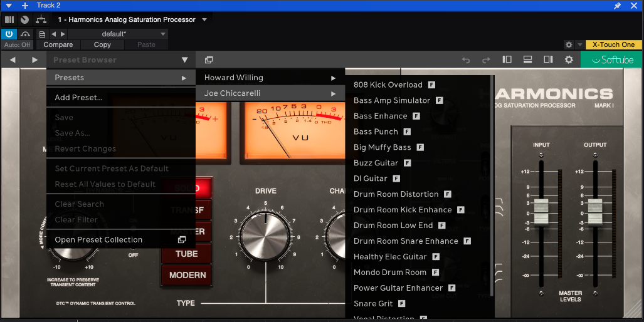Image resolution: width=644 pixels, height=322 pixels.
Task: Load the Drum Room Snare Enhance preset
Action: click(x=418, y=241)
